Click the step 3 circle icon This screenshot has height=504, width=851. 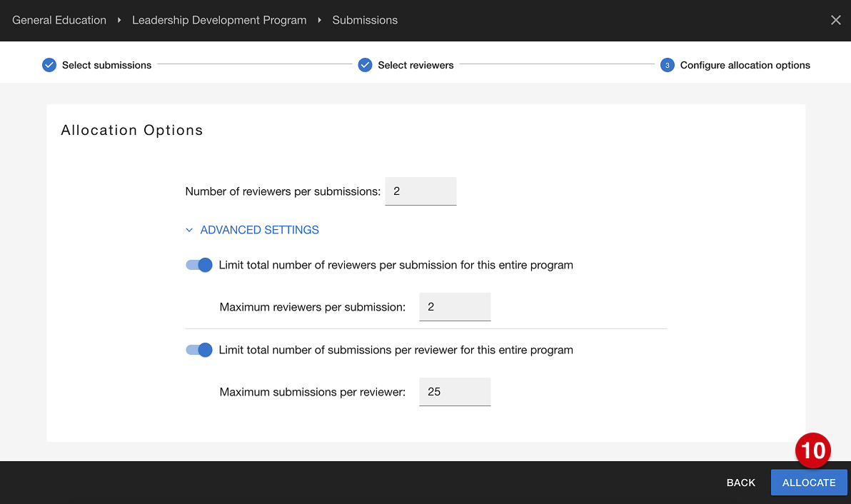(x=667, y=65)
